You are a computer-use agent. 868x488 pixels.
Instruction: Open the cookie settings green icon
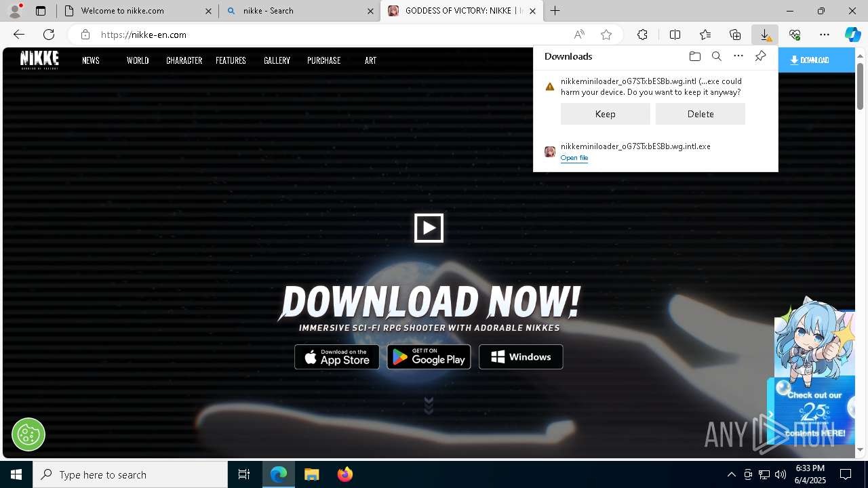point(28,434)
